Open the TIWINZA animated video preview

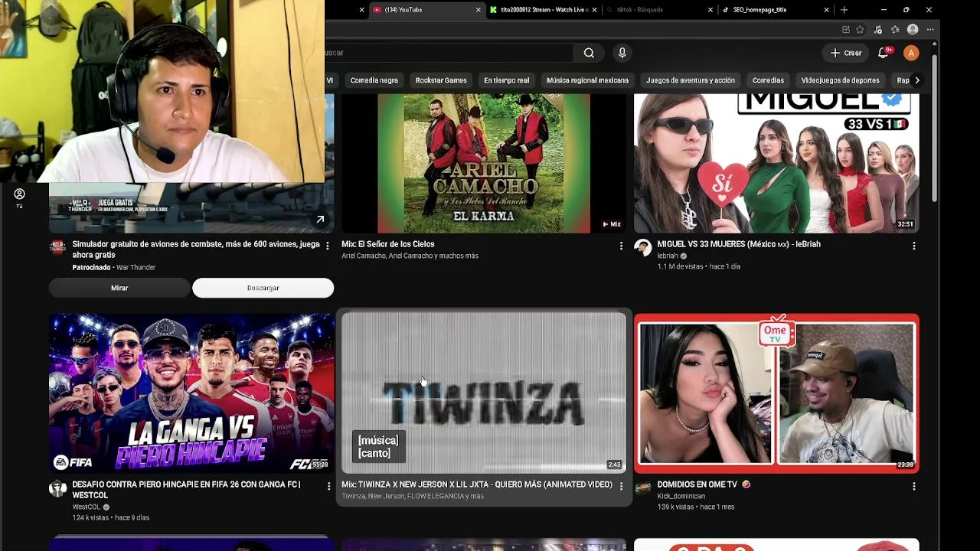(x=484, y=393)
